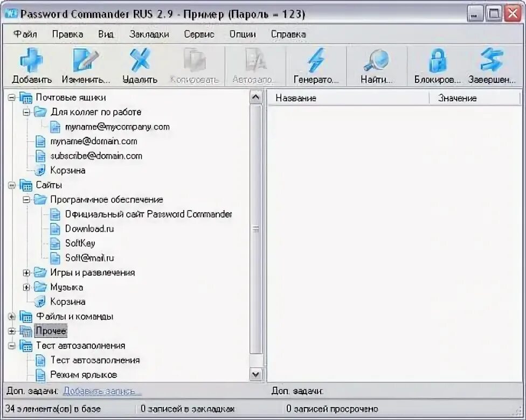
Task: Expand the Прочее tree node
Action: pos(12,331)
